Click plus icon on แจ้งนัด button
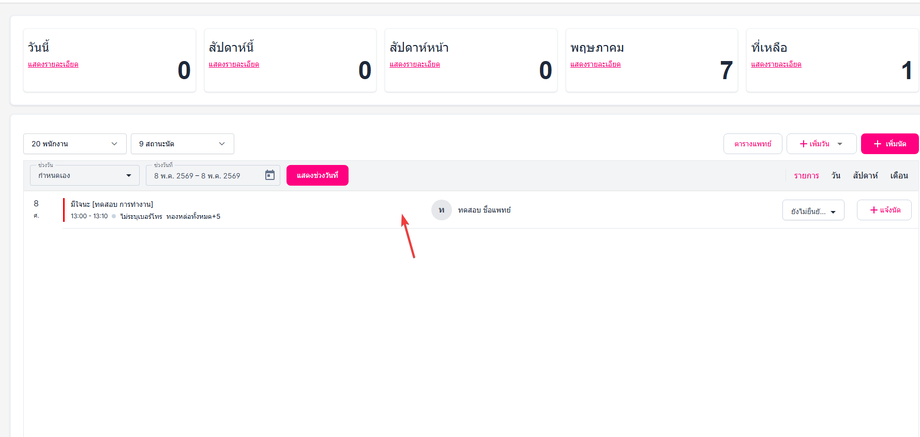 (x=873, y=210)
